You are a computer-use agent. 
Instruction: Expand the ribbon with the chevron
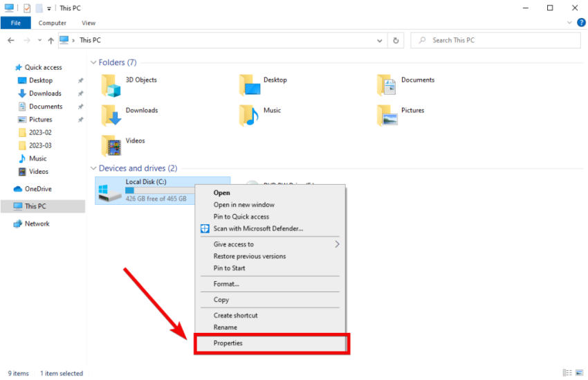569,23
